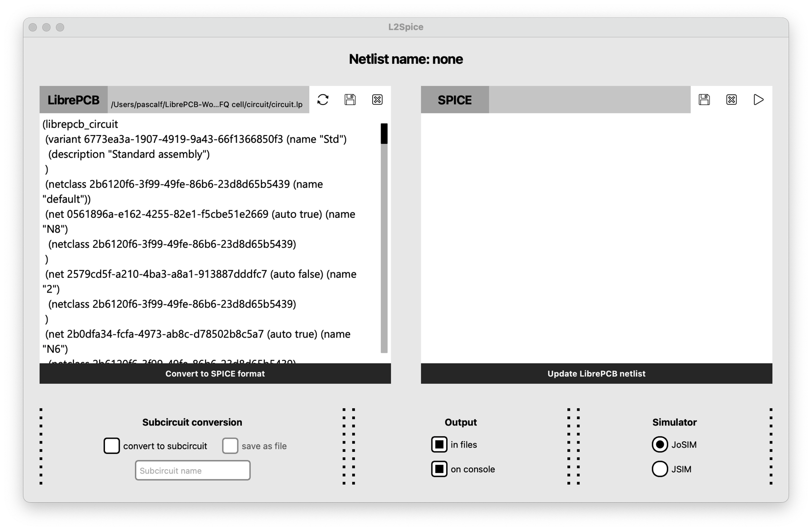The image size is (812, 531).
Task: Reload the LibrePCB circuit file
Action: 323,100
